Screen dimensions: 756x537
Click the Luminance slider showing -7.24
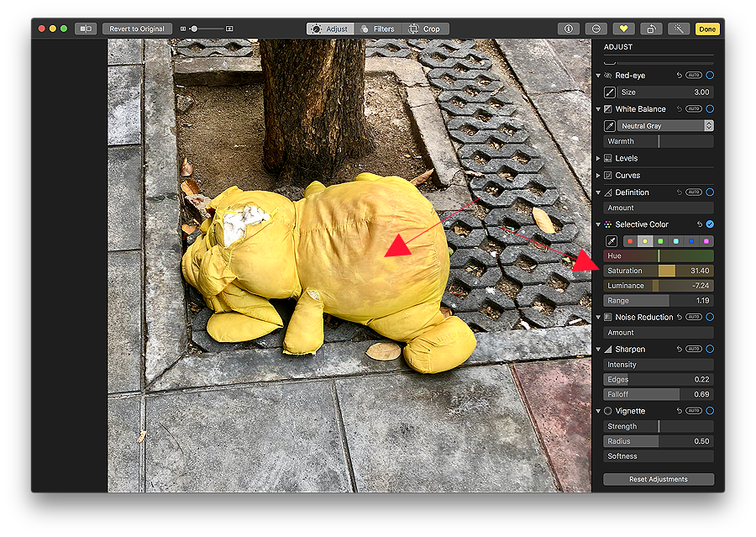pyautogui.click(x=658, y=286)
